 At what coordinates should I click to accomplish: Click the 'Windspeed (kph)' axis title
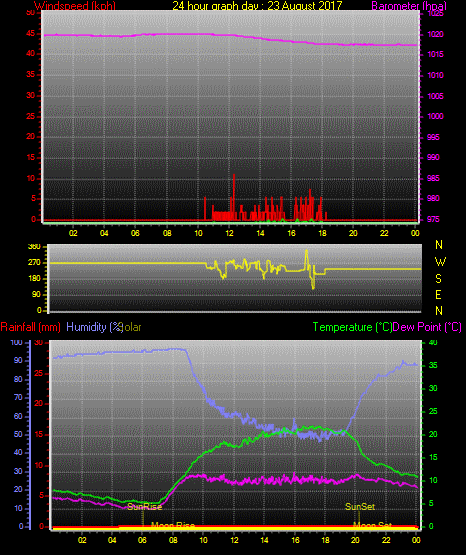(75, 6)
